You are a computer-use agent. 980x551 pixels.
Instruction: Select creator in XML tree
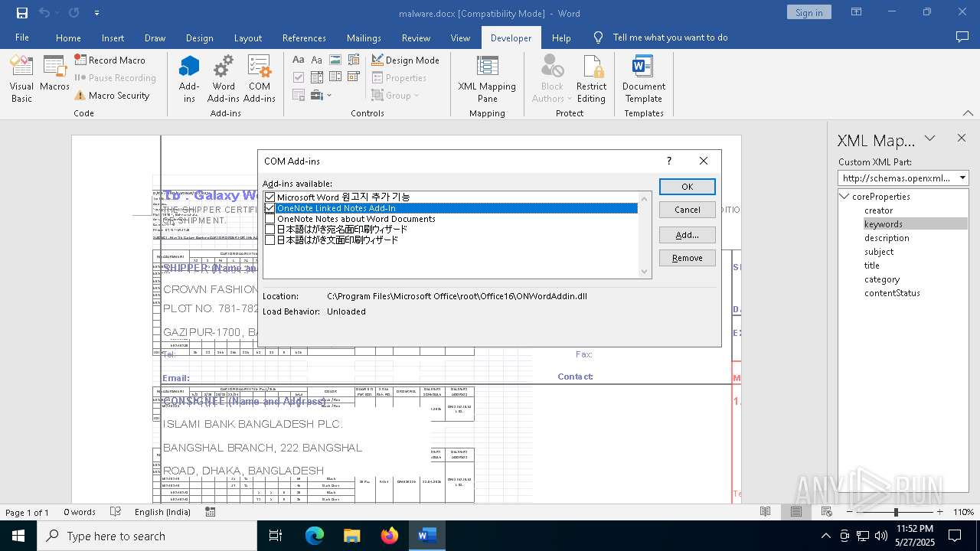tap(878, 210)
